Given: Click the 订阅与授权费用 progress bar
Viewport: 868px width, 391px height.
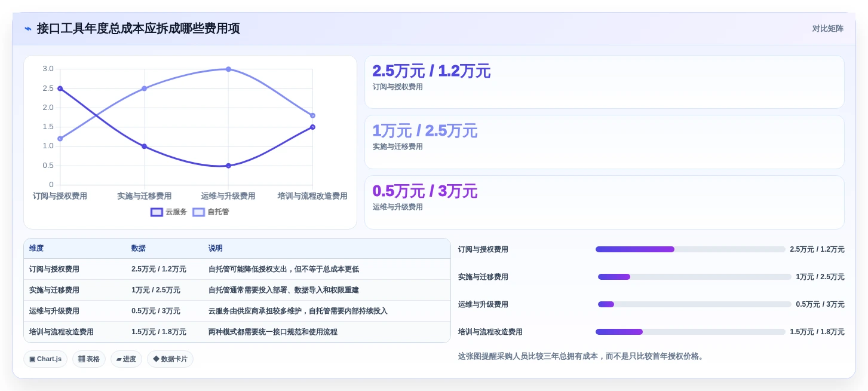Looking at the screenshot, I should pyautogui.click(x=690, y=249).
